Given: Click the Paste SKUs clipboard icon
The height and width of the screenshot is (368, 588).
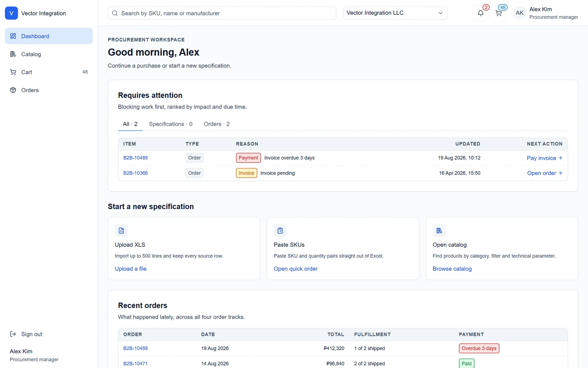Looking at the screenshot, I should coord(280,231).
